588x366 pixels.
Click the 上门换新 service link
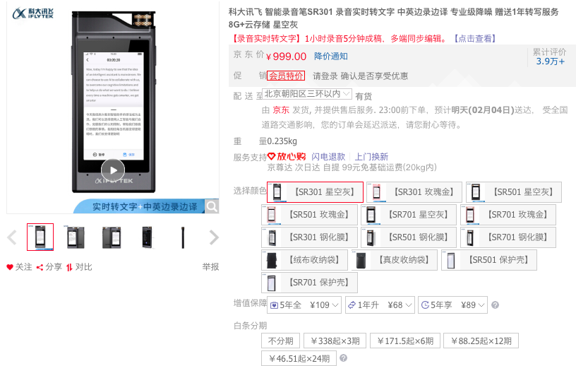(371, 157)
